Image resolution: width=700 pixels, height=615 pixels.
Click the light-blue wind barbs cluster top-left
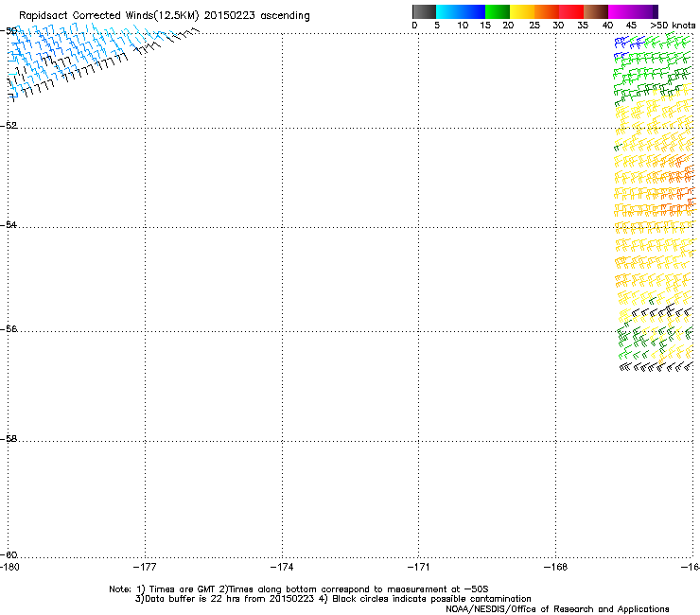(x=67, y=54)
